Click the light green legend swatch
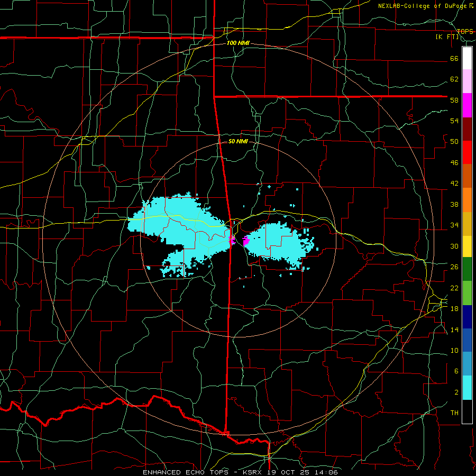Image resolution: width=476 pixels, height=476 pixels. coord(467,293)
